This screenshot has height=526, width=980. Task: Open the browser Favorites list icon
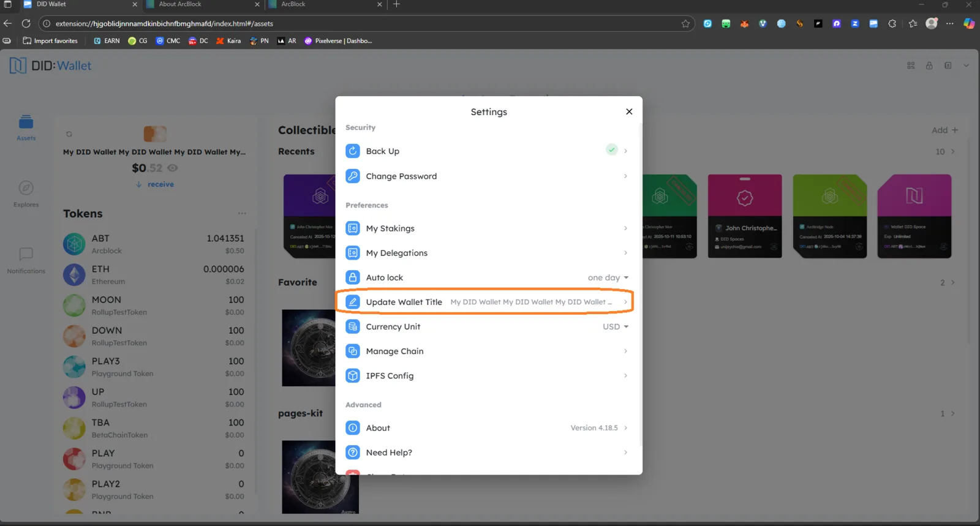tap(913, 24)
